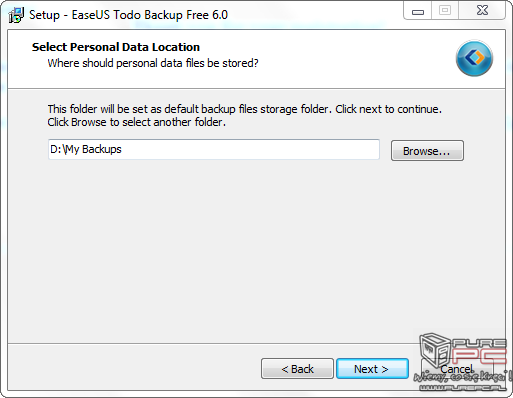Focus the D:\My Backups path field
Image resolution: width=513 pixels, height=398 pixels.
pos(214,149)
